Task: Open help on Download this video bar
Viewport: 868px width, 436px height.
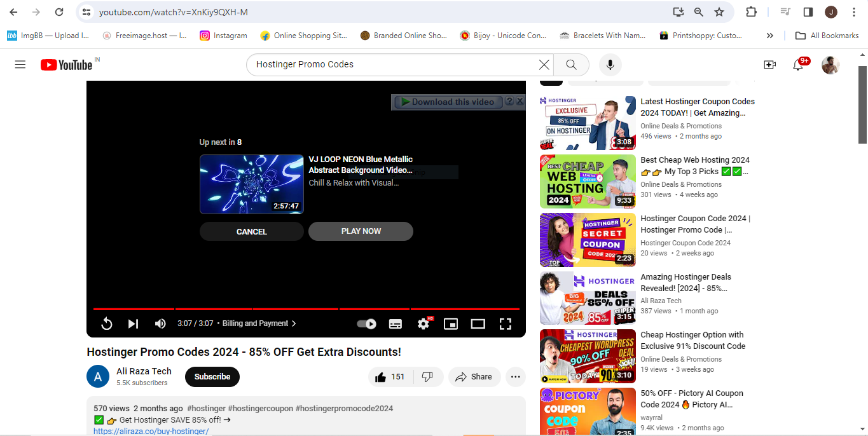Action: [x=509, y=101]
